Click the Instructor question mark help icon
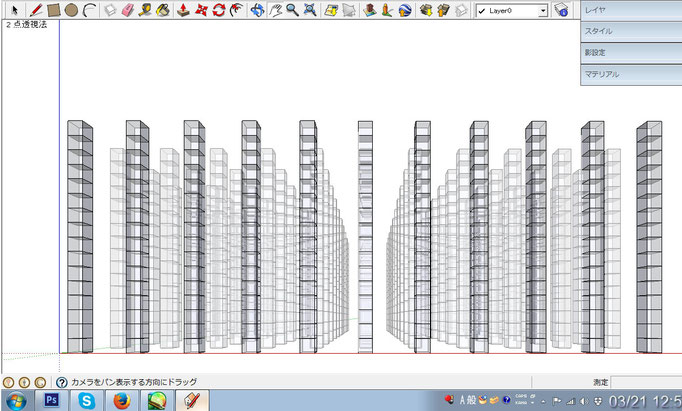 pyautogui.click(x=62, y=382)
